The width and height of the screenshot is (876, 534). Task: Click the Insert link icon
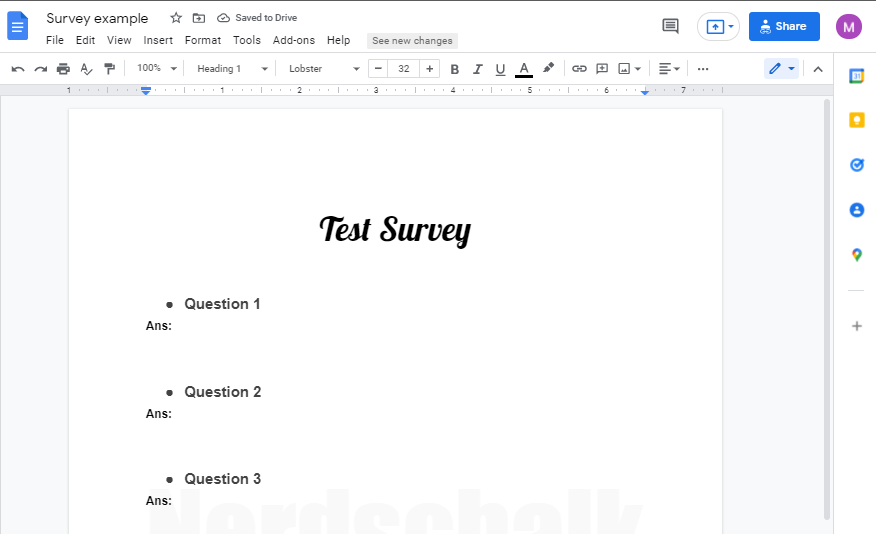click(579, 69)
